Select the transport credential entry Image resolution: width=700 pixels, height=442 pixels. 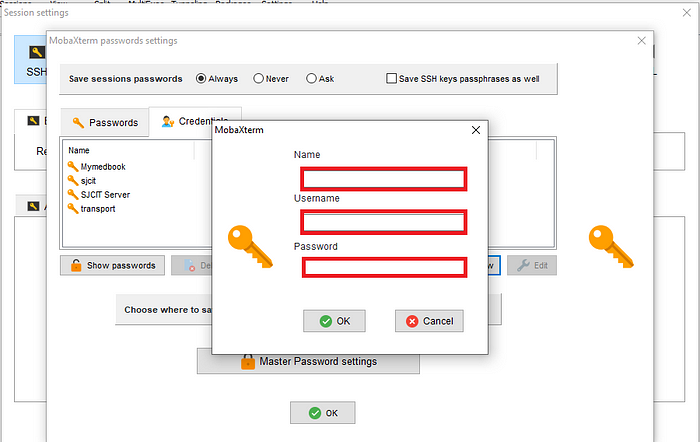(98, 208)
